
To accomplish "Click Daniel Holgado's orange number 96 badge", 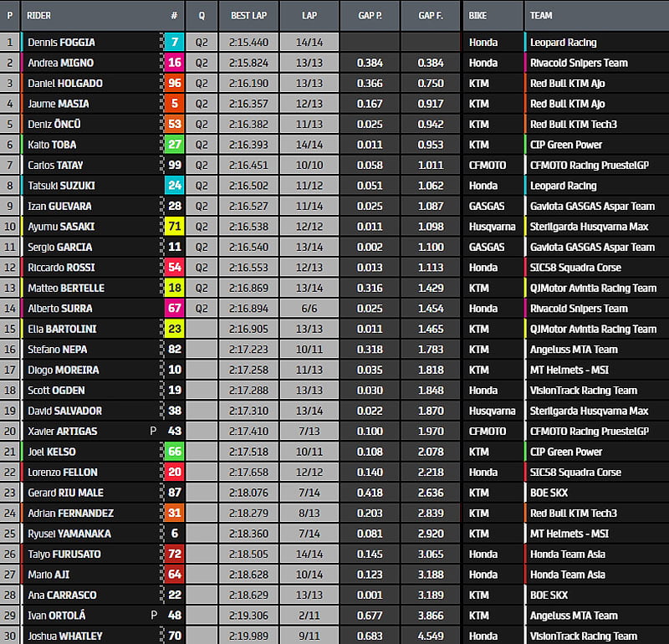I will [x=174, y=84].
